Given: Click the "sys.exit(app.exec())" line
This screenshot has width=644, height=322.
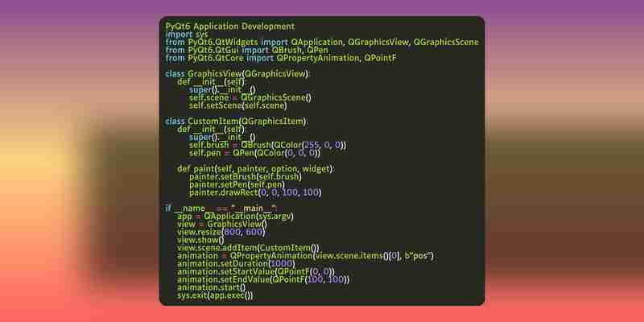Looking at the screenshot, I should point(215,295).
